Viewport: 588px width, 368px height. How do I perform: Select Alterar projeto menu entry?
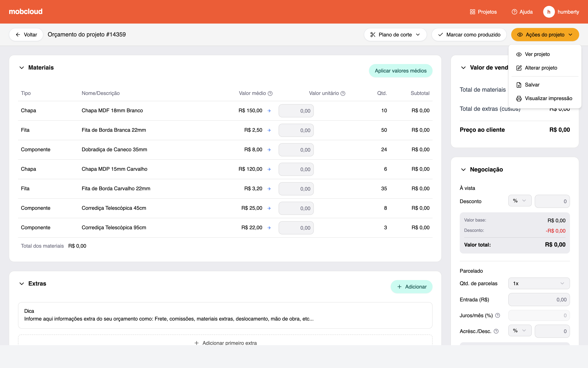click(x=545, y=68)
